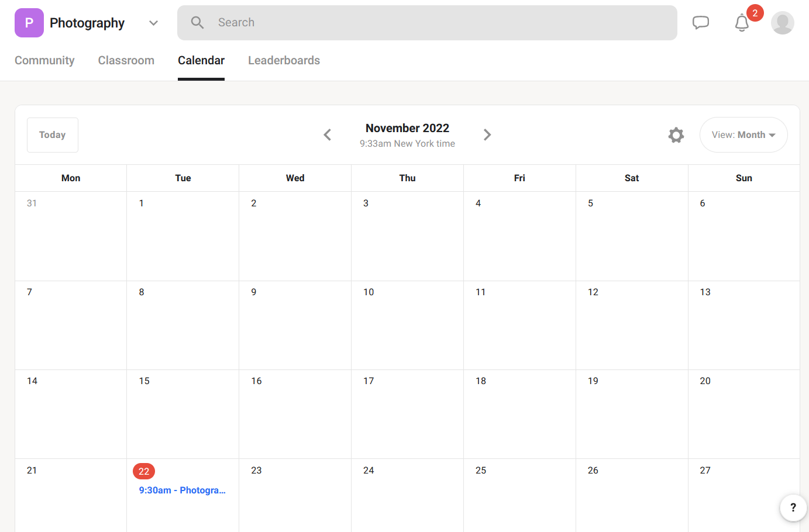Switch to the Classroom tab

[126, 60]
